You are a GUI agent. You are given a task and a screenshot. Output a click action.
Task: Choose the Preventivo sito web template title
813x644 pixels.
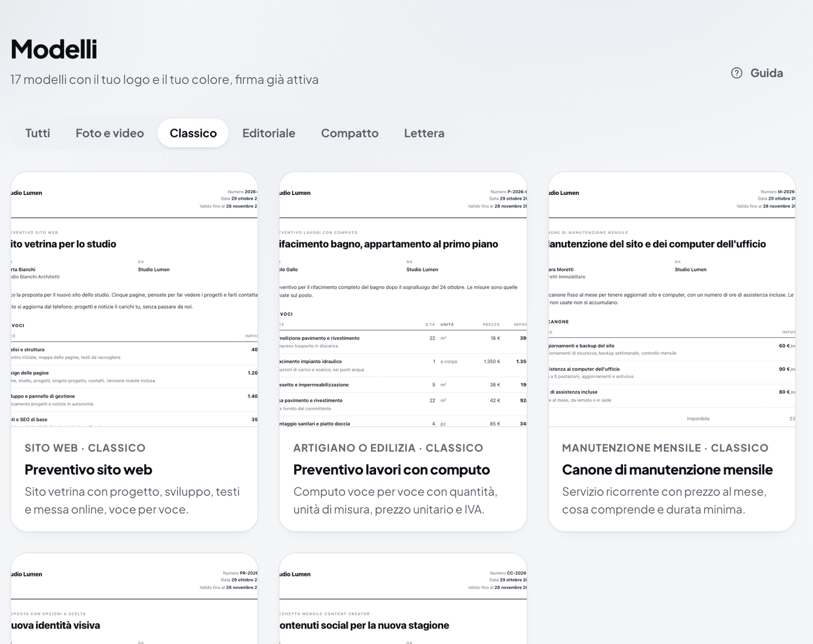coord(88,470)
